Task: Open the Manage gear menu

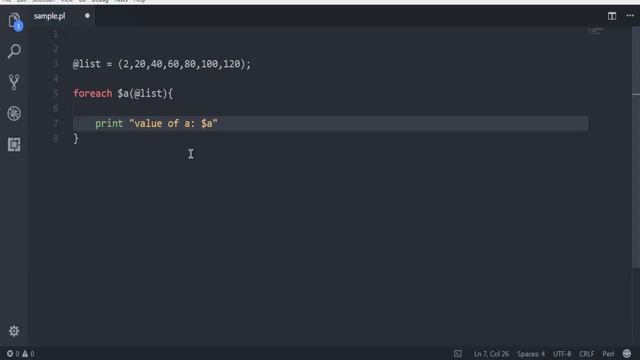Action: [x=14, y=331]
